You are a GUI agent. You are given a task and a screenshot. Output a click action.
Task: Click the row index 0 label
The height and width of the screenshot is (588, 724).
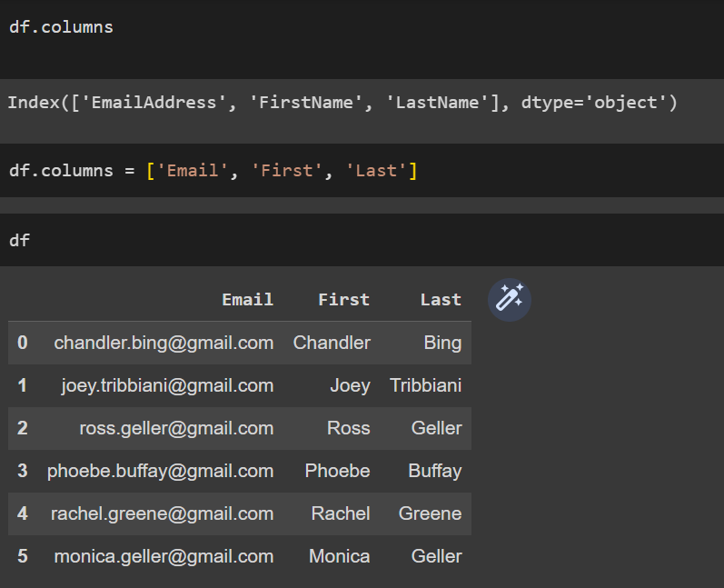23,343
